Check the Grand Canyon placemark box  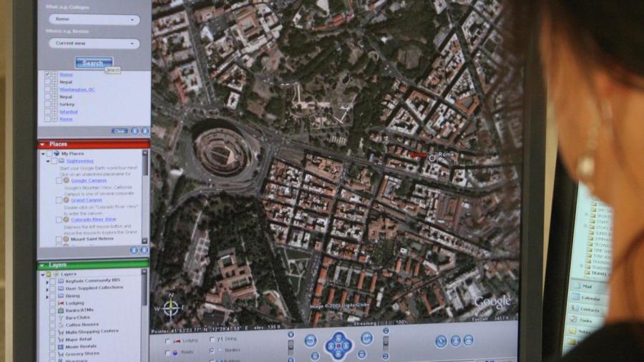[x=59, y=200]
